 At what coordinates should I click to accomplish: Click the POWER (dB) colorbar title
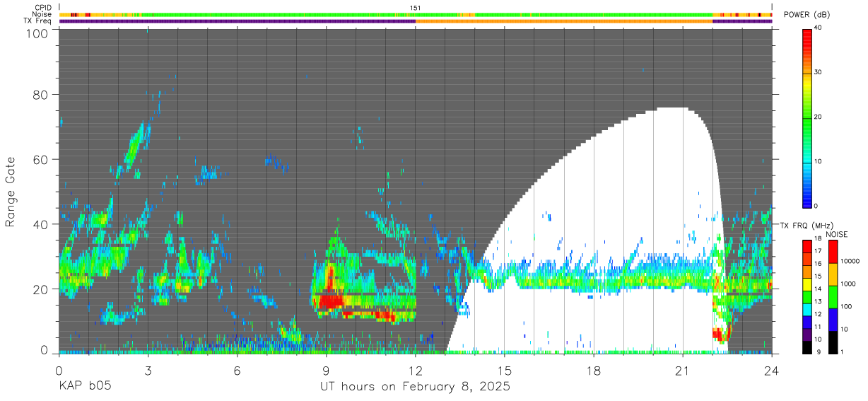tap(807, 15)
